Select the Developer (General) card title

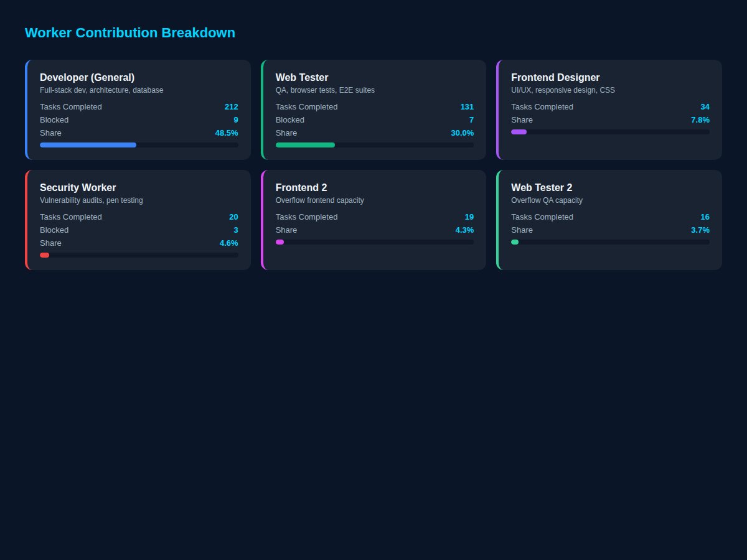(x=87, y=77)
